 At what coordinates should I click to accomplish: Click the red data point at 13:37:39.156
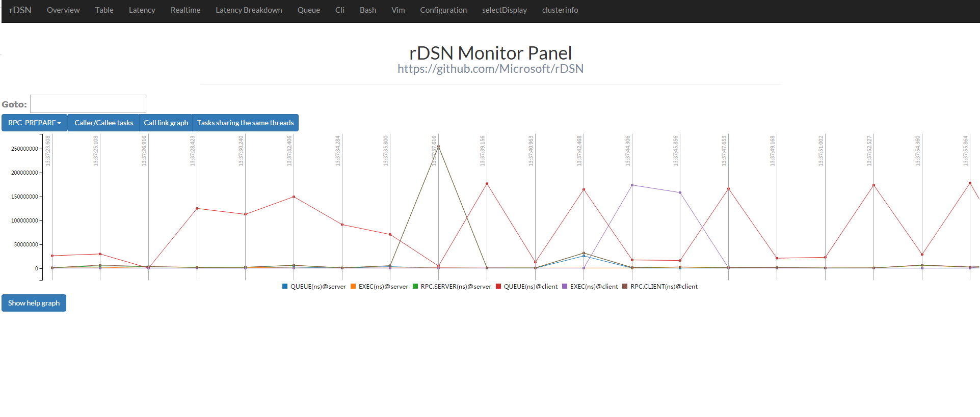tap(487, 184)
